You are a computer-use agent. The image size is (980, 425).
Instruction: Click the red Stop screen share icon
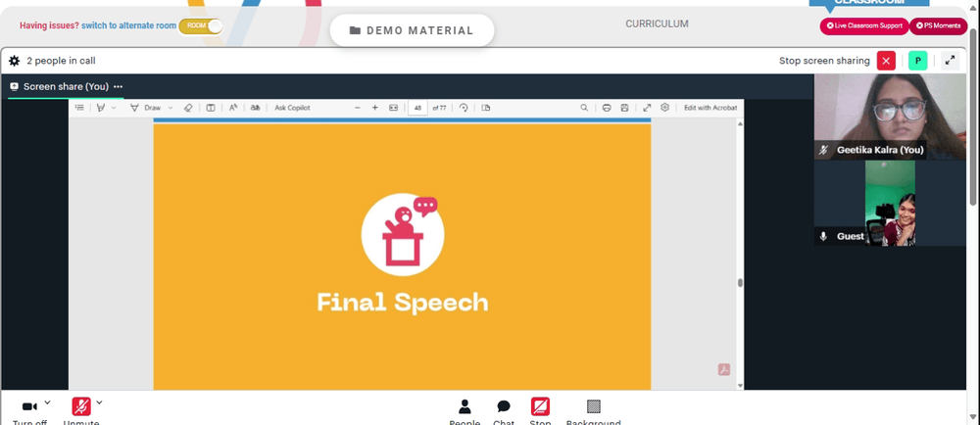[540, 407]
